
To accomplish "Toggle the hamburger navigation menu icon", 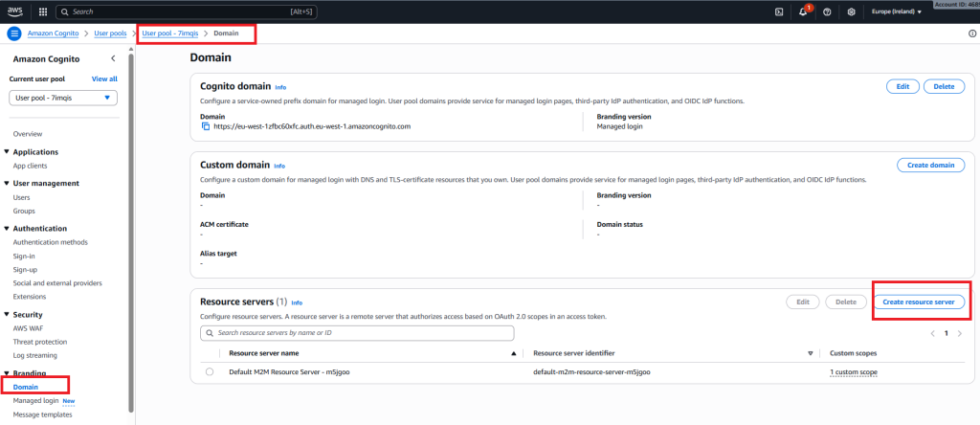I will point(14,34).
